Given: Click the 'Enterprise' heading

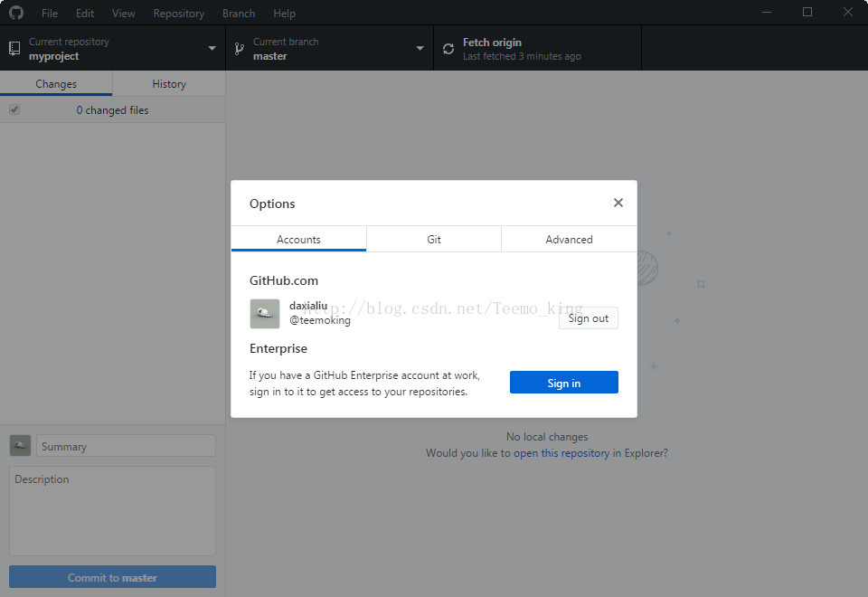Looking at the screenshot, I should click(278, 348).
